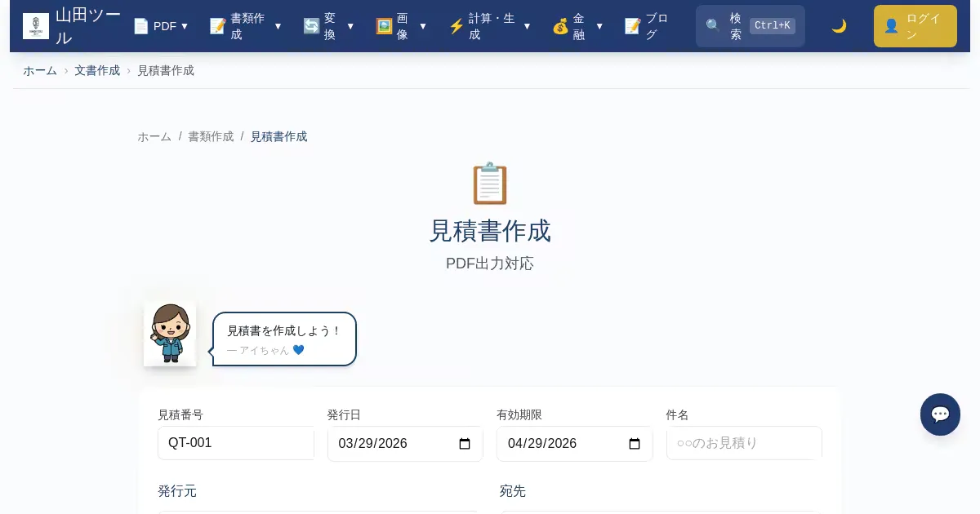Image resolution: width=980 pixels, height=514 pixels.
Task: Click the 文書作成 breadcrumb link
Action: tap(97, 70)
